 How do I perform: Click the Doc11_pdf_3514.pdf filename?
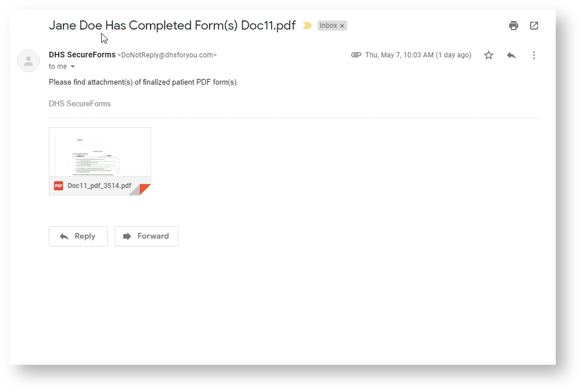tap(99, 186)
